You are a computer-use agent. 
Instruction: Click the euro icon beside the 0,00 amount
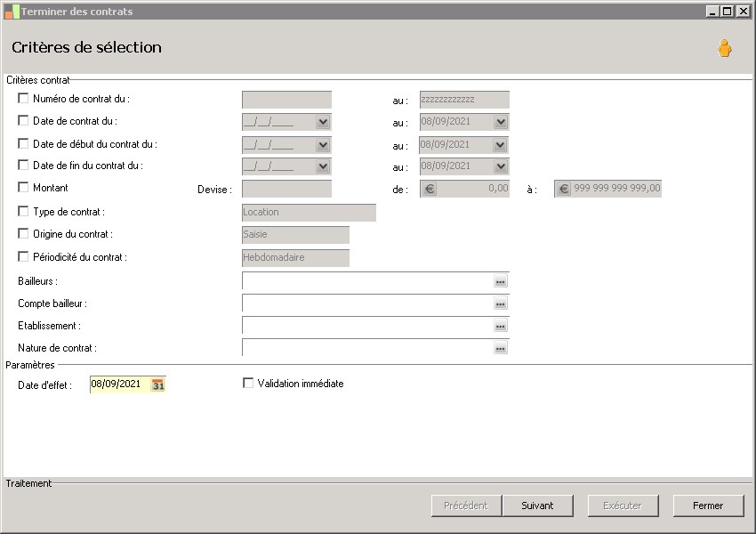(x=429, y=189)
